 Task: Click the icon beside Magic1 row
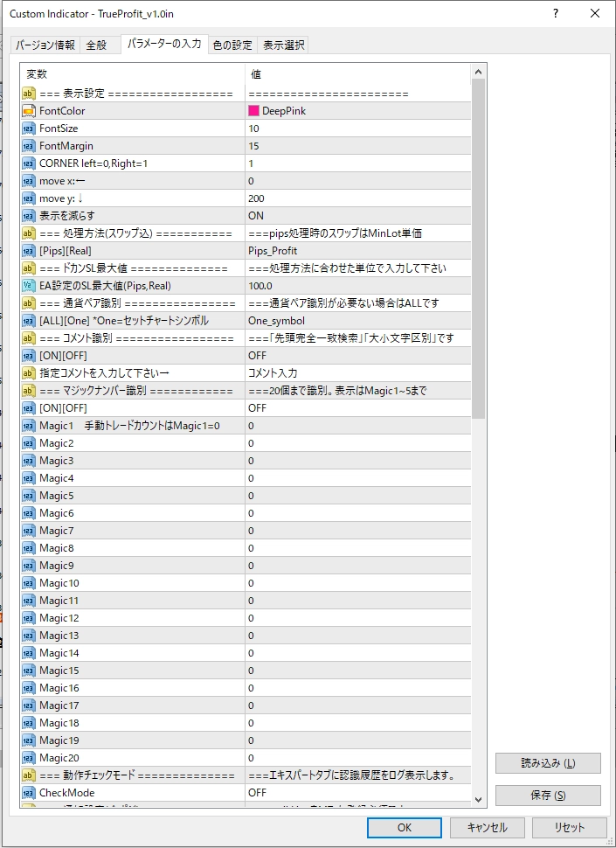click(x=29, y=426)
